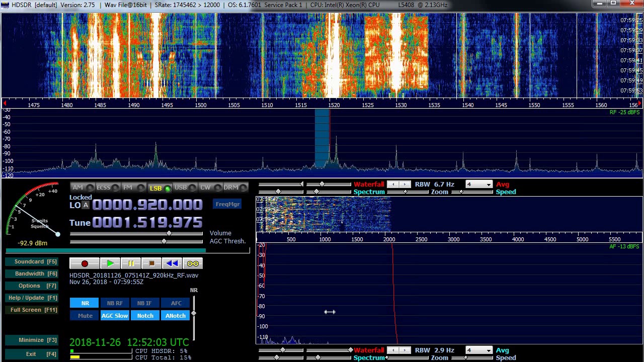Image resolution: width=644 pixels, height=362 pixels.
Task: Open the upper Avg dropdown next to RBW 6.7 Hz
Action: coord(479,185)
